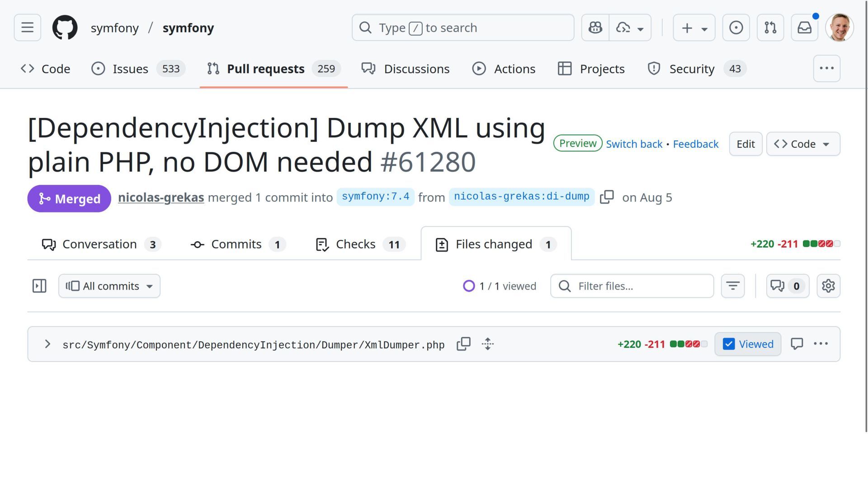This screenshot has width=868, height=488.
Task: Open the hamburger navigation menu
Action: [x=28, y=28]
